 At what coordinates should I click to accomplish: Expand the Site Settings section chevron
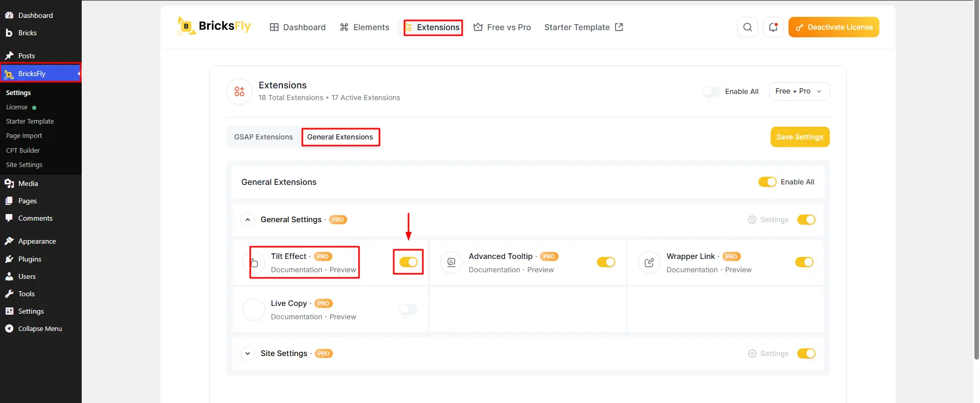click(x=248, y=353)
